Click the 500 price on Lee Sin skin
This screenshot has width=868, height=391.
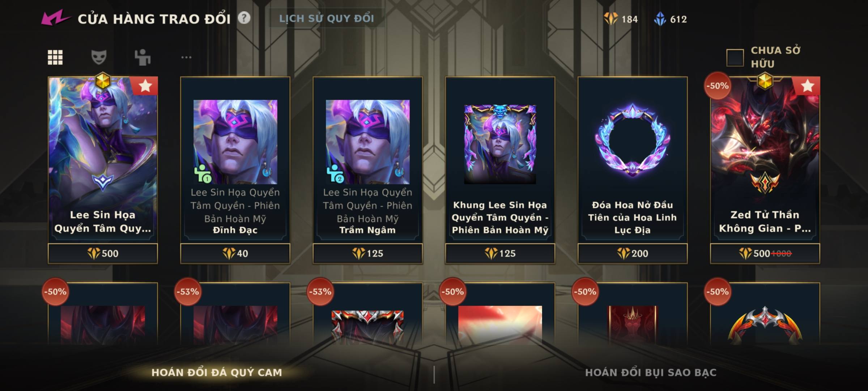pos(103,253)
